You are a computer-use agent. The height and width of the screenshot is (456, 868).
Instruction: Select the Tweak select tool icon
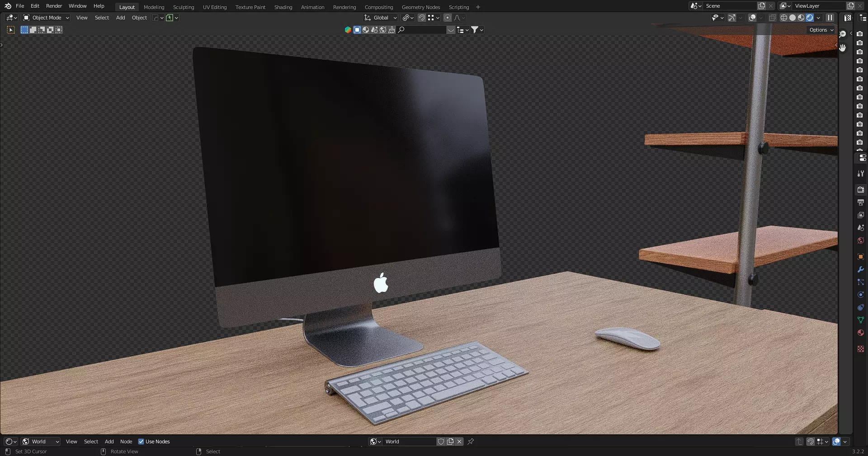11,30
